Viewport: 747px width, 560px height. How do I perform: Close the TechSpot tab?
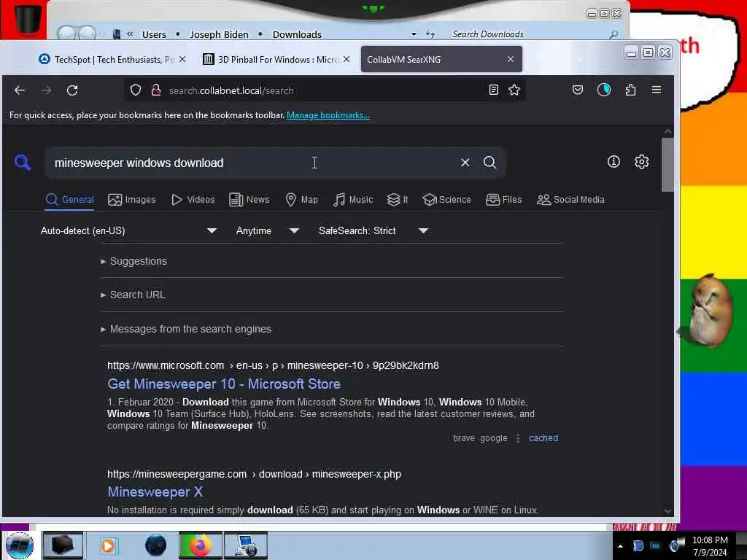click(182, 59)
